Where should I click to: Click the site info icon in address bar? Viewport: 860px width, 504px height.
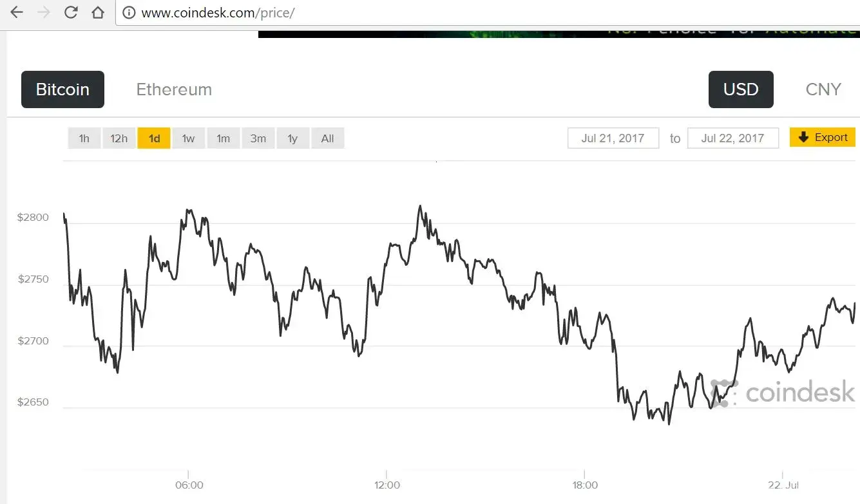(129, 13)
